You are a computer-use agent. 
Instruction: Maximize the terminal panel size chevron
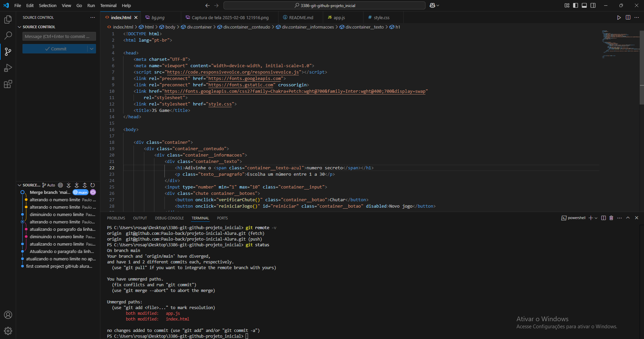628,218
